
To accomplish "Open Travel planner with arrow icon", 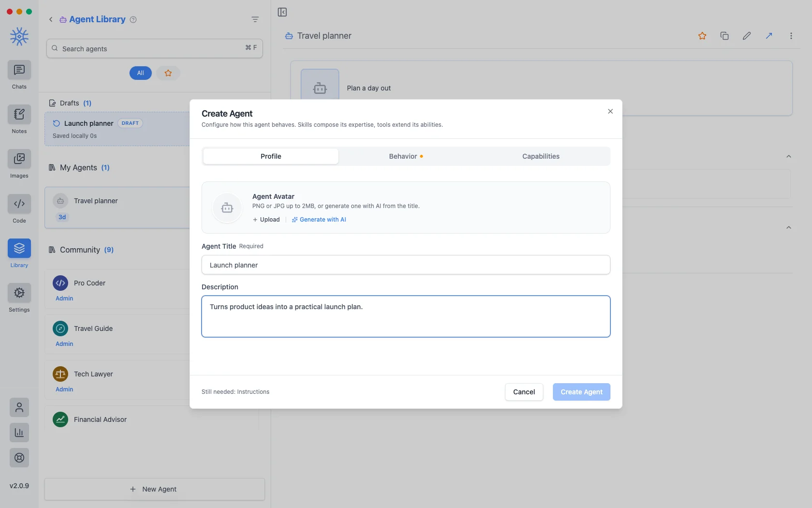I will pos(769,36).
